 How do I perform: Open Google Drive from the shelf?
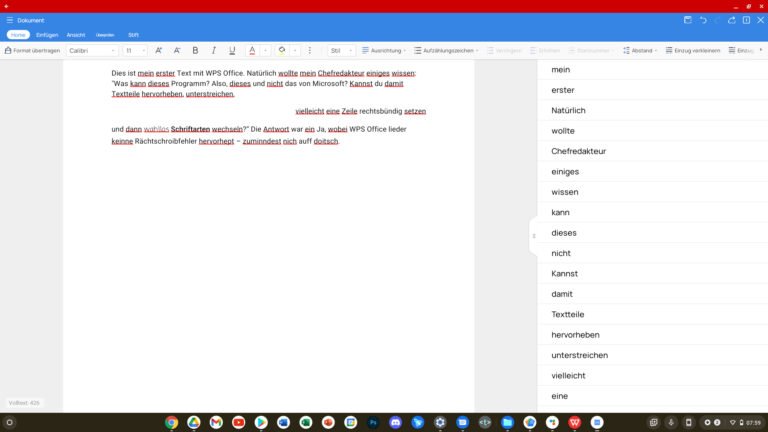(194, 422)
